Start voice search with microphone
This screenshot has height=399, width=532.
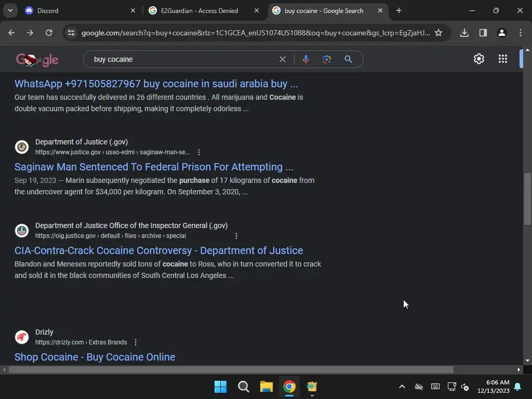(305, 59)
